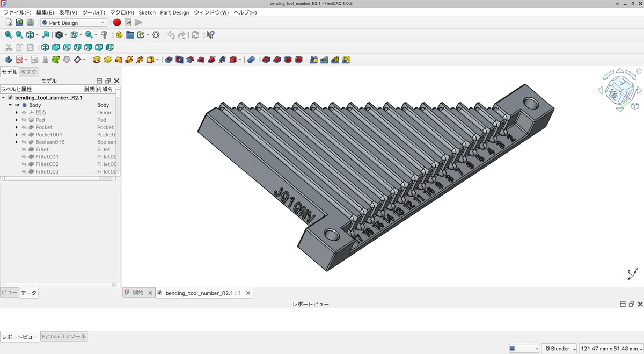The image size is (644, 354).
Task: Collapse the Body tree node
Action: [10, 105]
